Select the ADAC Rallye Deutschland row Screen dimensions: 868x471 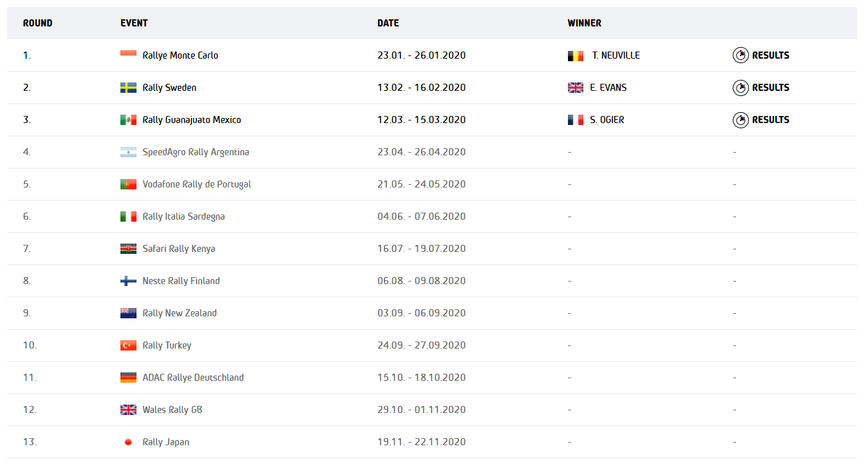pos(432,378)
